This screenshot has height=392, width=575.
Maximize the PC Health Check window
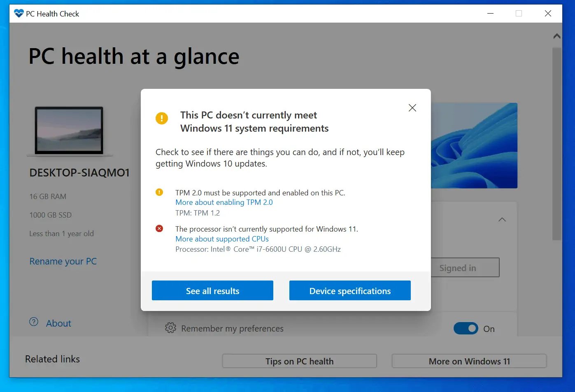tap(519, 14)
